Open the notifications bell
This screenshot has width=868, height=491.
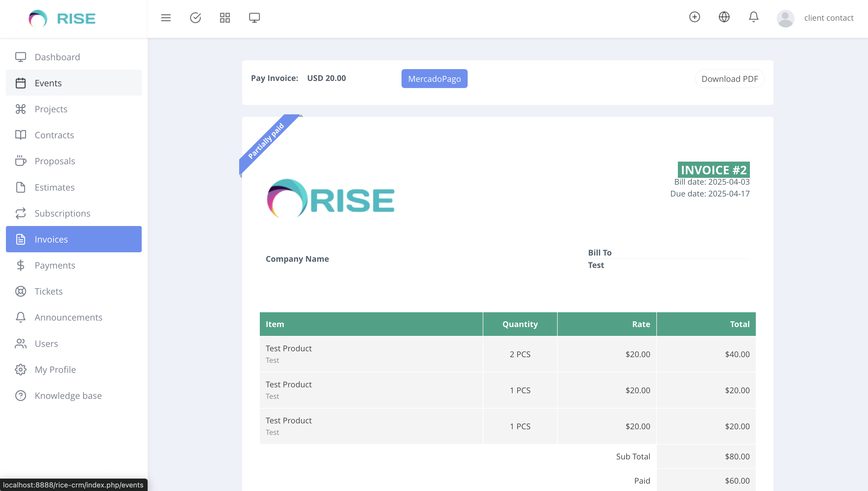point(753,17)
